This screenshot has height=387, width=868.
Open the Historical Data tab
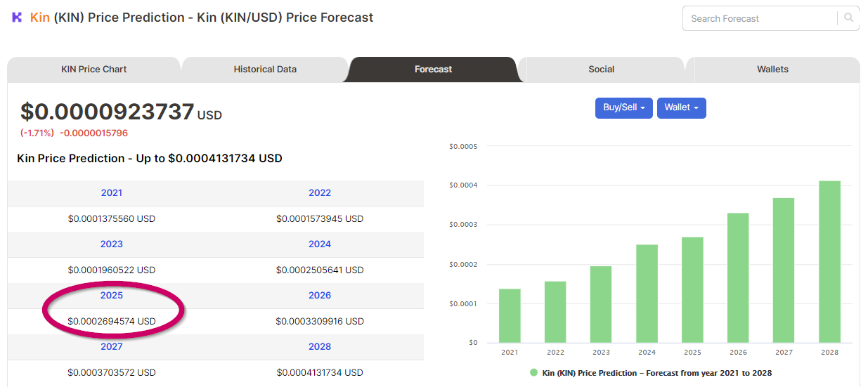(x=265, y=70)
